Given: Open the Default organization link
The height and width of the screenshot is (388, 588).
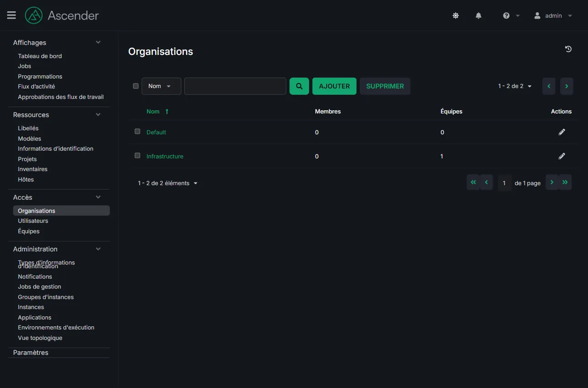Looking at the screenshot, I should click(x=156, y=133).
